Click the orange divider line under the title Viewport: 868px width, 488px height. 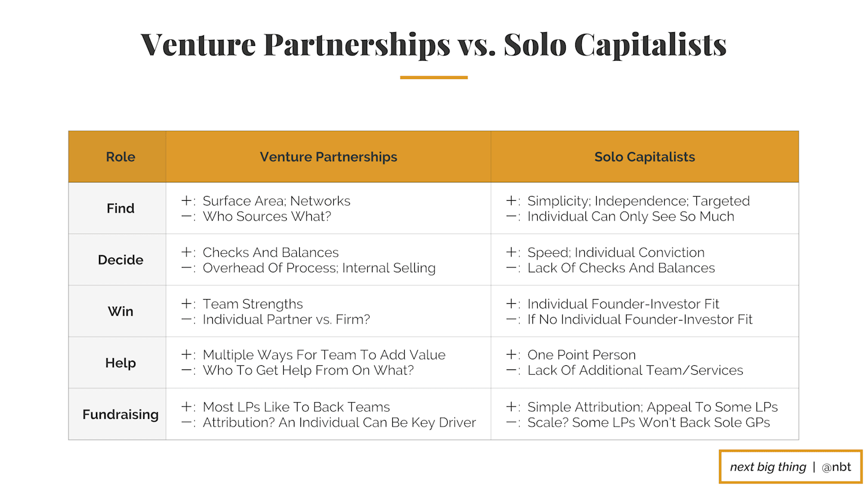click(x=433, y=77)
